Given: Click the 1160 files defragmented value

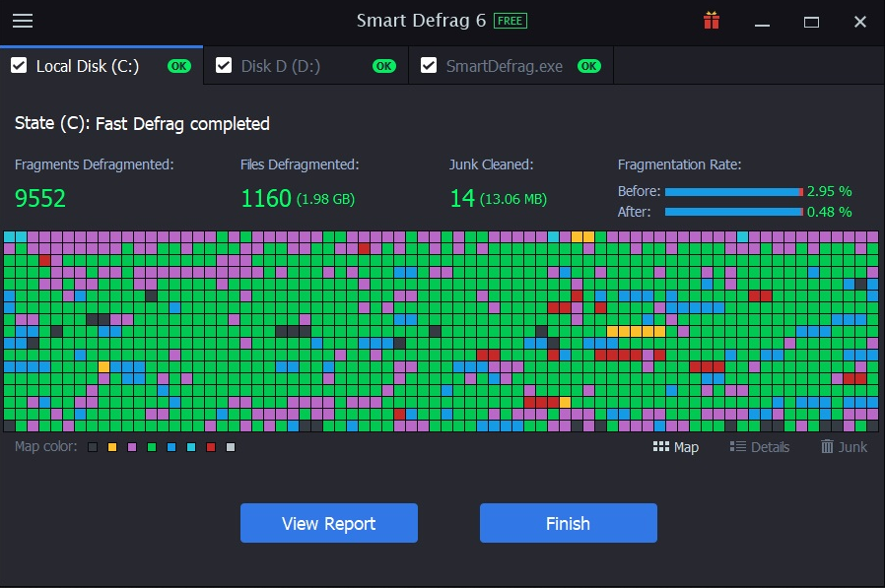Looking at the screenshot, I should (x=266, y=198).
